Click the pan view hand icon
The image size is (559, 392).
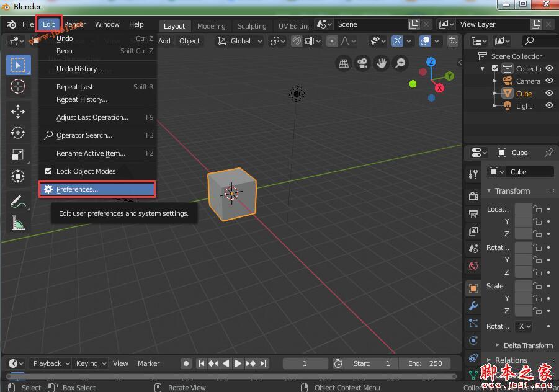point(382,63)
